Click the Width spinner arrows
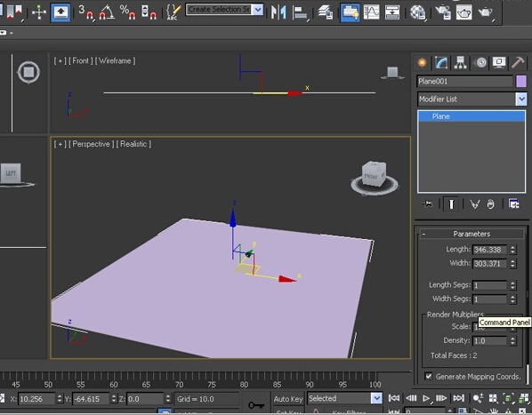 click(x=512, y=264)
